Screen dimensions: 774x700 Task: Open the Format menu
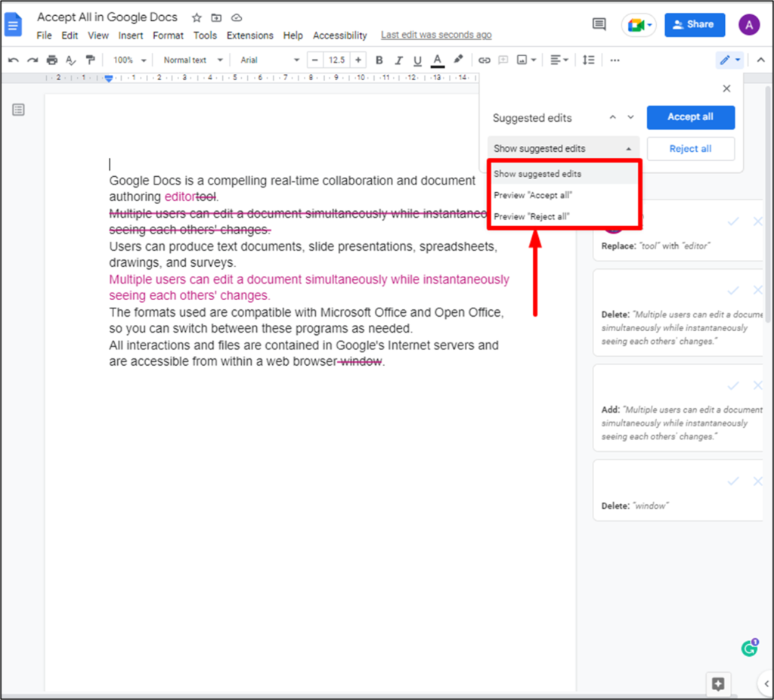[x=168, y=36]
